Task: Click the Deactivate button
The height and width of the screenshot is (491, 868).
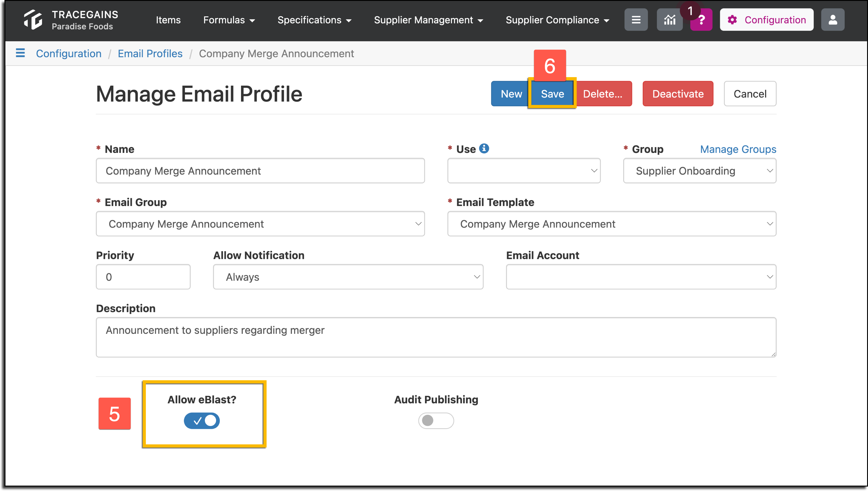Action: [678, 94]
